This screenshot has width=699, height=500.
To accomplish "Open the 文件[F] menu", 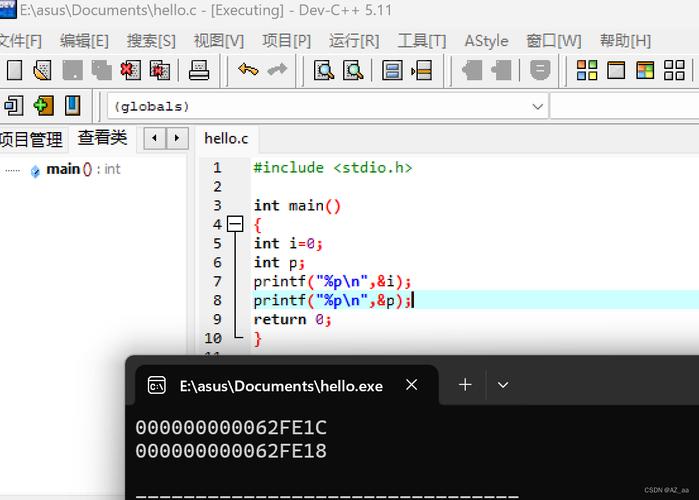I will pyautogui.click(x=20, y=41).
